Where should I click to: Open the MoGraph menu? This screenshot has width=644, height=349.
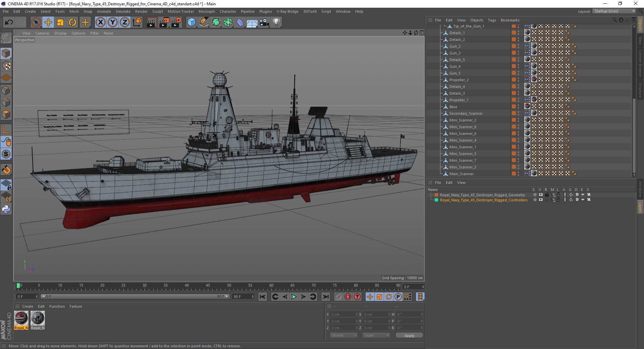[x=207, y=11]
